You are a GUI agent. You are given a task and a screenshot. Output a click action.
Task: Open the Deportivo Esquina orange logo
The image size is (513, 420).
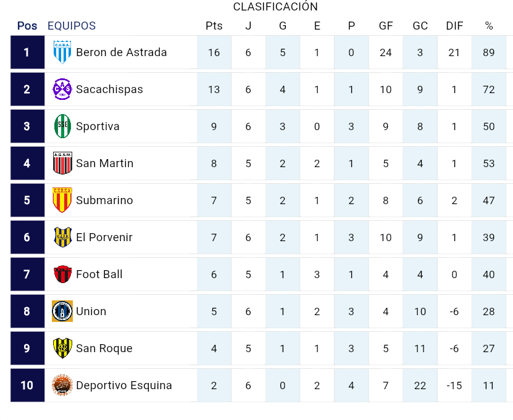62,385
